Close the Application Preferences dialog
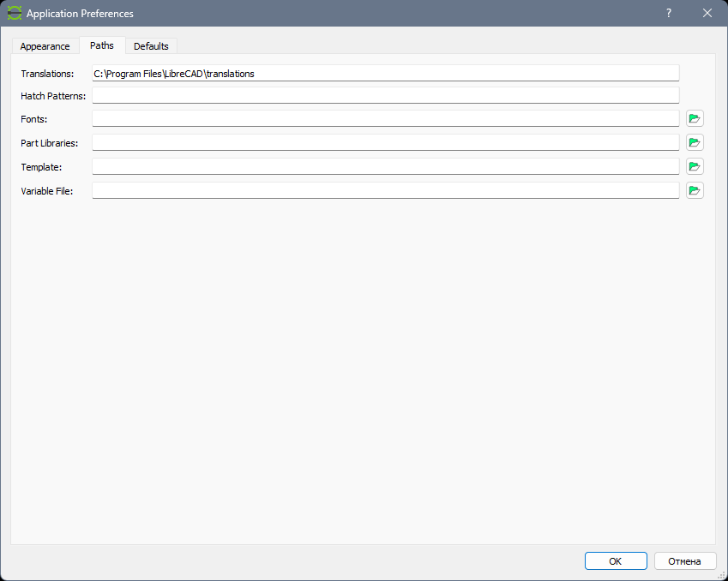Viewport: 728px width, 581px height. coord(707,14)
